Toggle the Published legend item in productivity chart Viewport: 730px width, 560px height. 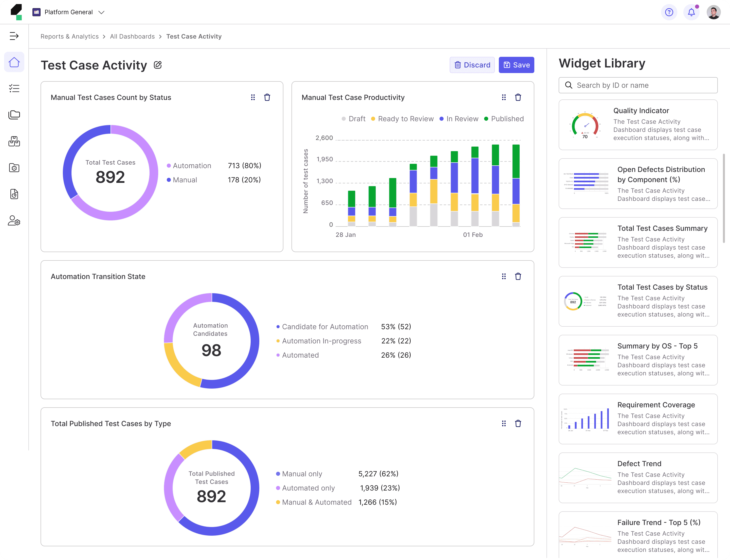coord(503,119)
